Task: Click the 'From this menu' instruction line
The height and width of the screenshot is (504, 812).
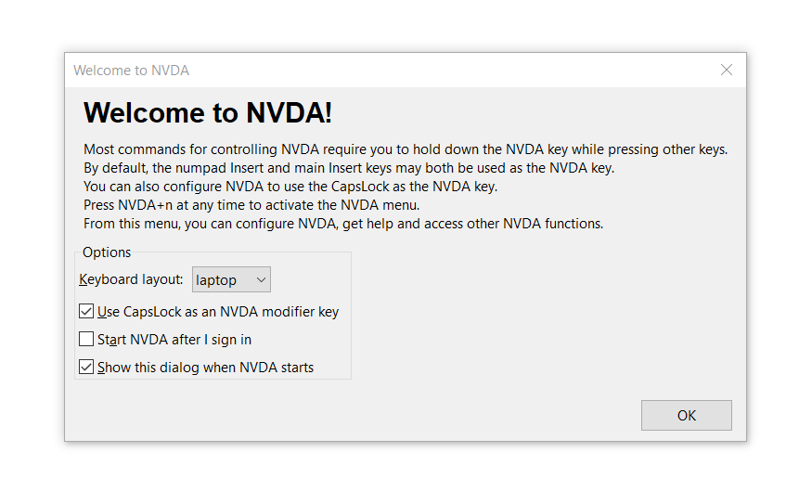Action: (343, 224)
